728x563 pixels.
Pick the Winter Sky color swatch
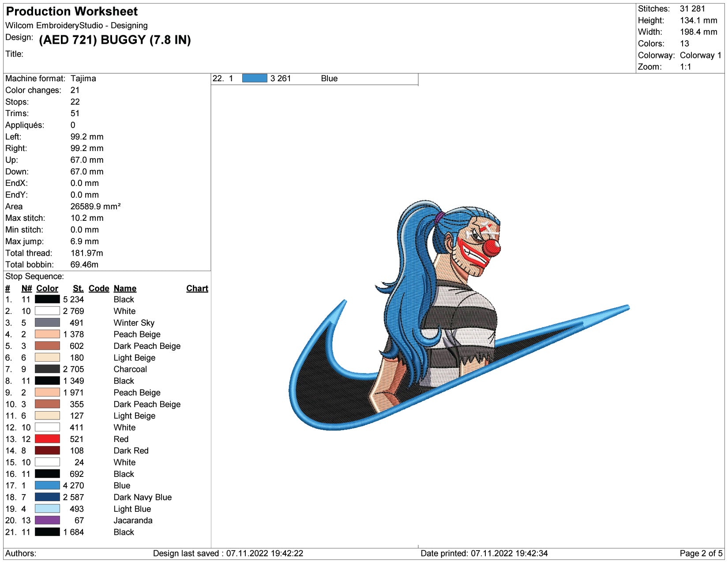47,323
